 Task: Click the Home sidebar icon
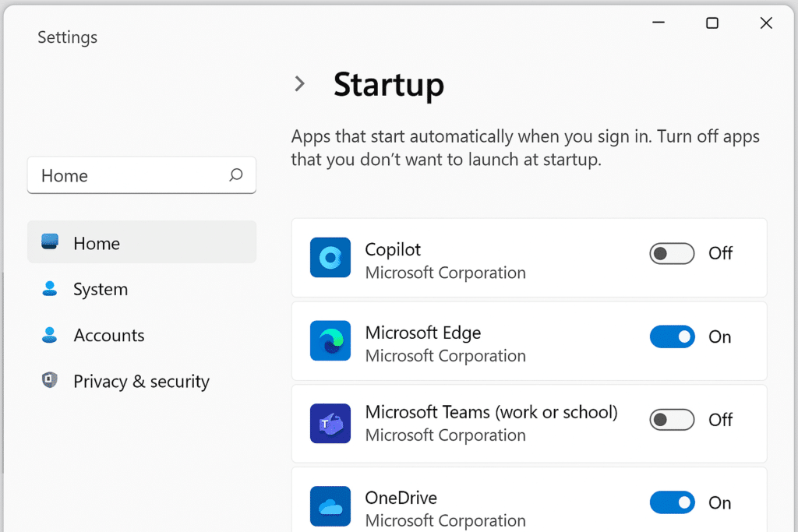[49, 241]
